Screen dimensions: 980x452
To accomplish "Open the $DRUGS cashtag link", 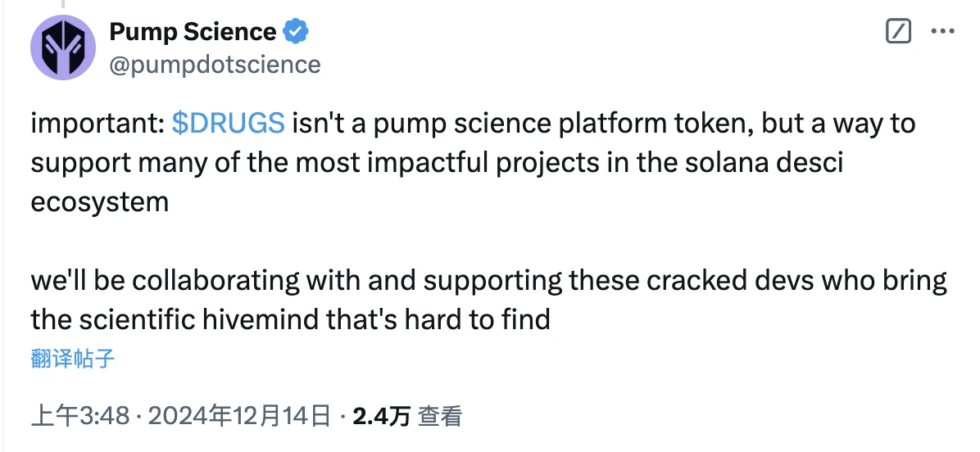I will (x=229, y=123).
